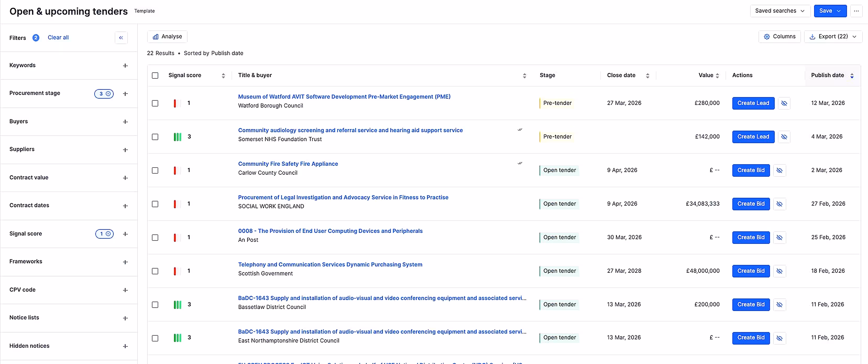Open the Saved searches dropdown

pos(780,11)
